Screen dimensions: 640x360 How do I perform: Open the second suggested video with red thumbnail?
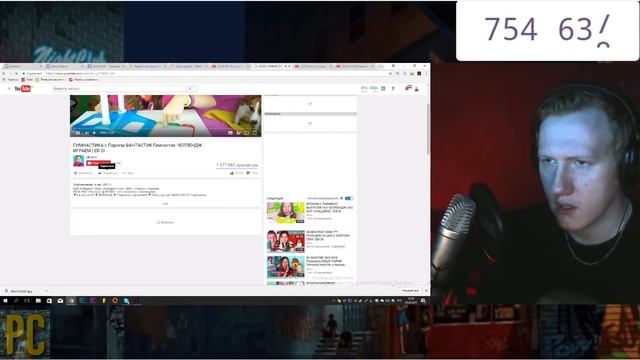[286, 241]
